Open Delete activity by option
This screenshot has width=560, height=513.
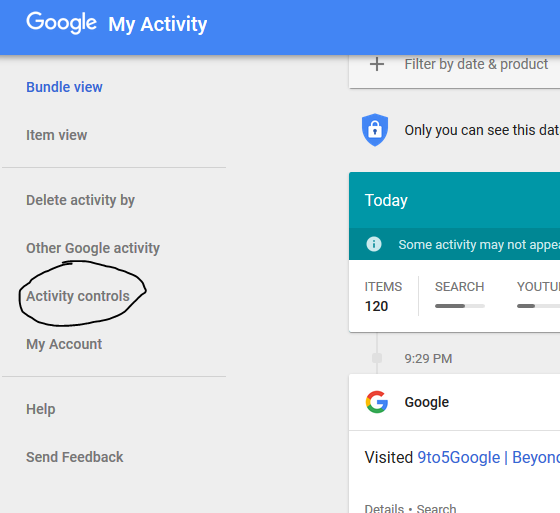[x=80, y=200]
